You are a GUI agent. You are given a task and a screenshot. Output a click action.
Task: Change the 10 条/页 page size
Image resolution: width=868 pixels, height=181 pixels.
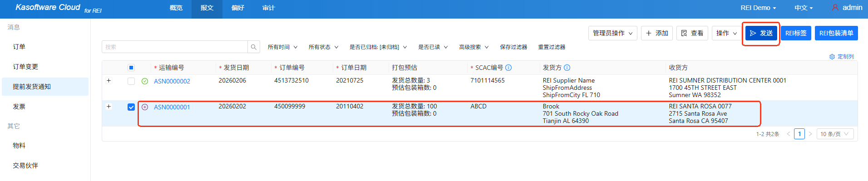tap(835, 134)
